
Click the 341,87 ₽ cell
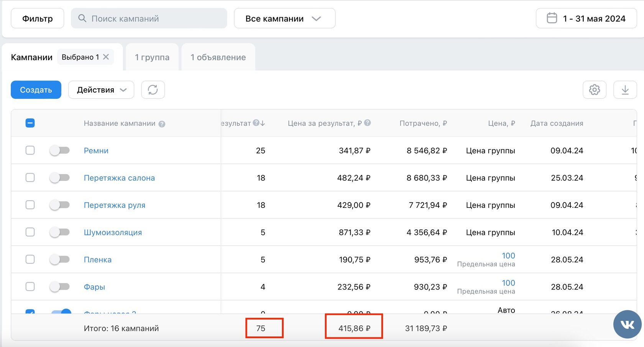tap(355, 151)
